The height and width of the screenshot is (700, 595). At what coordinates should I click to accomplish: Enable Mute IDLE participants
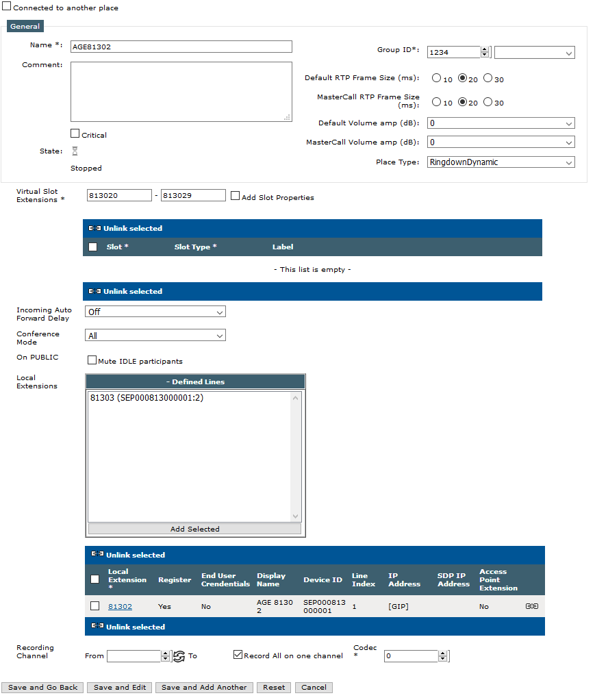coord(92,360)
